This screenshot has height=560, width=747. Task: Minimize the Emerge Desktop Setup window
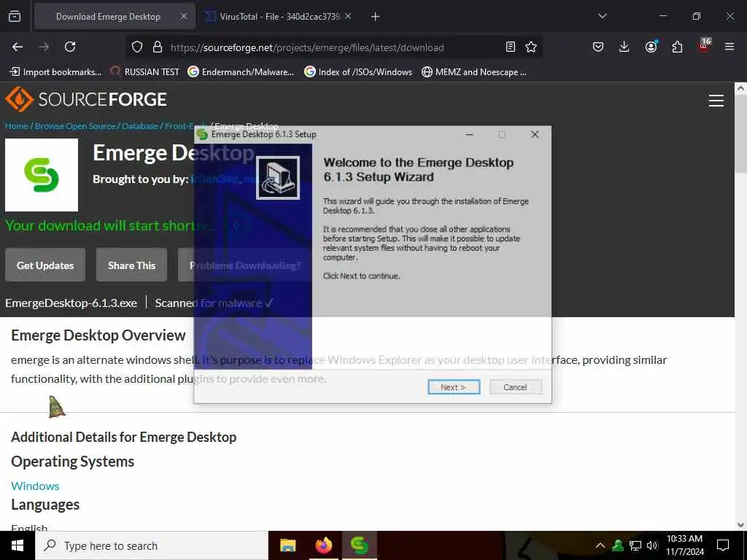[x=469, y=135]
